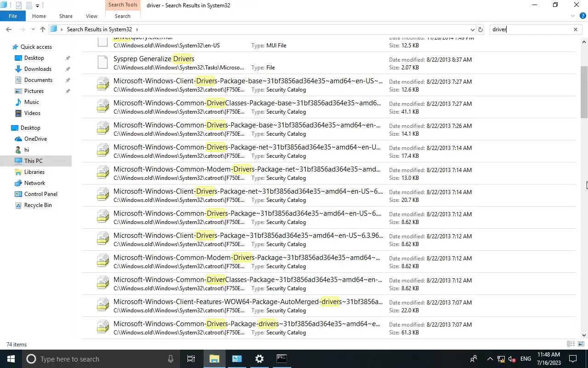588x368 pixels.
Task: Open Desktop under Quick access
Action: point(34,58)
